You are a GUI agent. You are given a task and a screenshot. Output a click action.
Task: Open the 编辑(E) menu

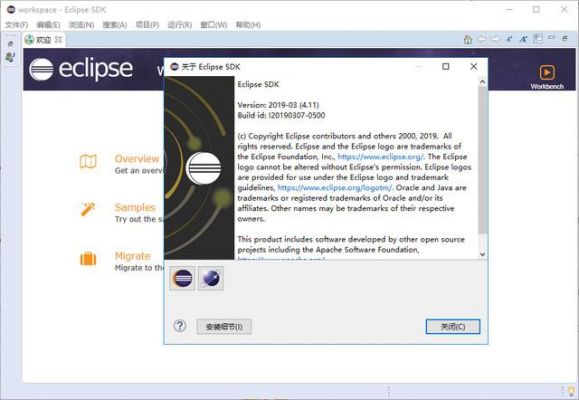pos(48,25)
